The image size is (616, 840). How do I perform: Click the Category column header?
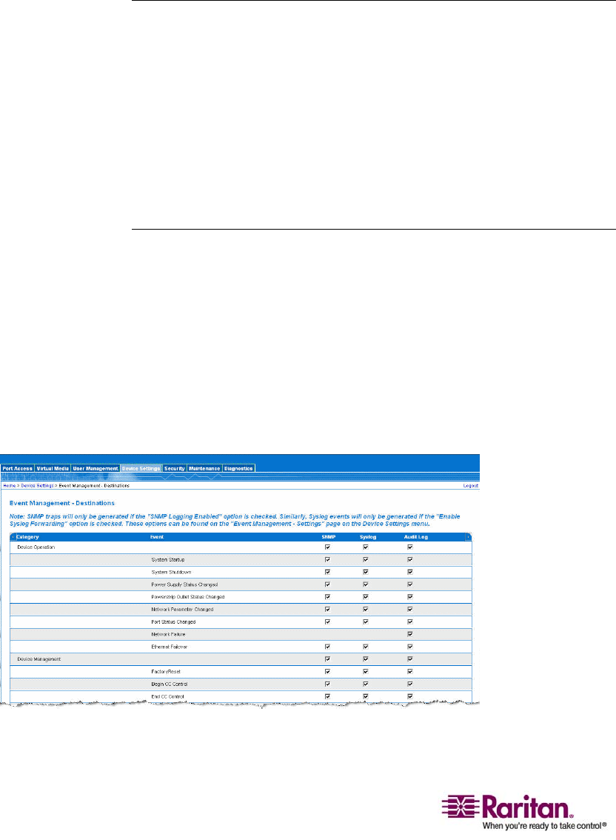[x=27, y=537]
